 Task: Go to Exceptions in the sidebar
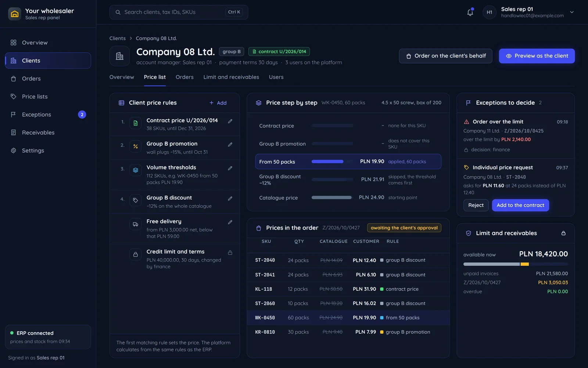[48, 114]
